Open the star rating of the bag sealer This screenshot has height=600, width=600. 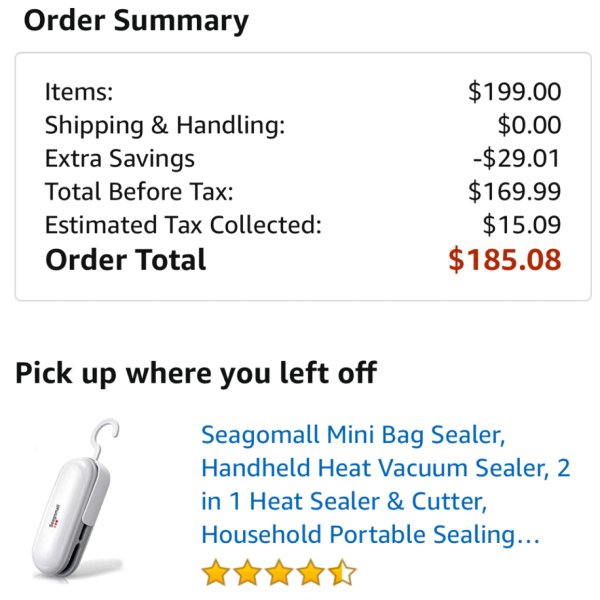tap(279, 572)
